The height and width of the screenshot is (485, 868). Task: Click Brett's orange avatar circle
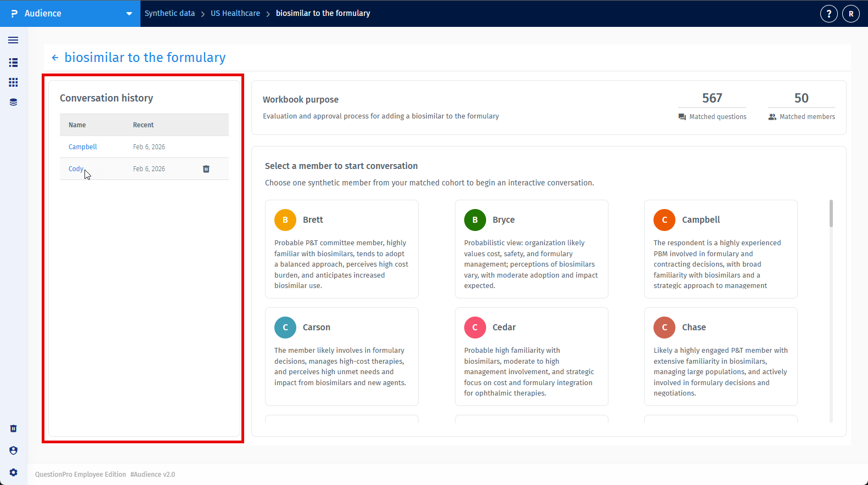[x=285, y=220]
